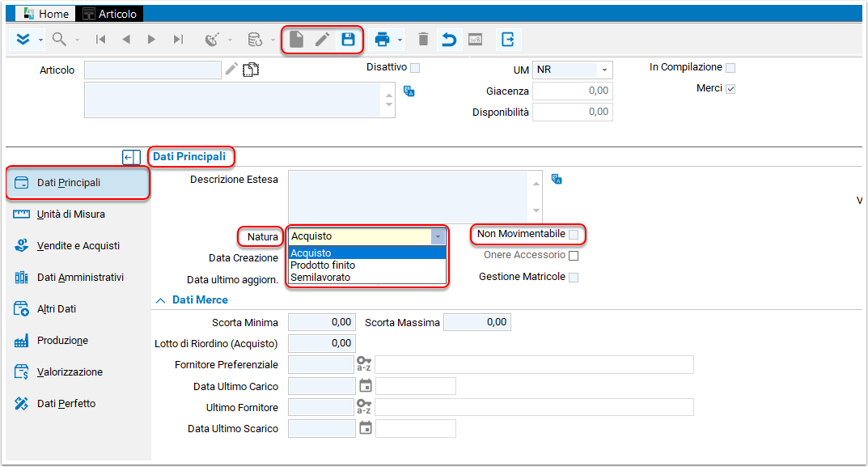Click the Natura combo box arrow

(x=438, y=236)
